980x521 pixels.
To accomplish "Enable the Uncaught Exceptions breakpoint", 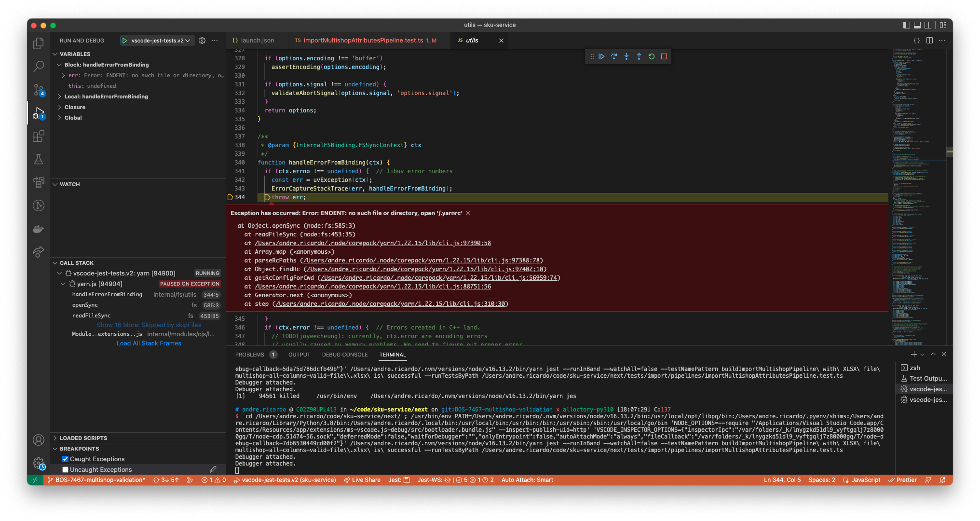I will [65, 469].
